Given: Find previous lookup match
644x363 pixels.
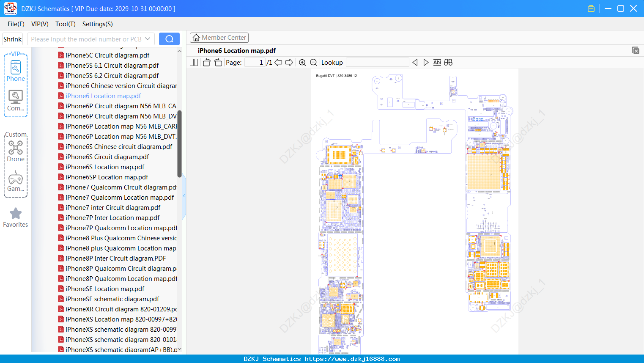Looking at the screenshot, I should click(x=415, y=63).
